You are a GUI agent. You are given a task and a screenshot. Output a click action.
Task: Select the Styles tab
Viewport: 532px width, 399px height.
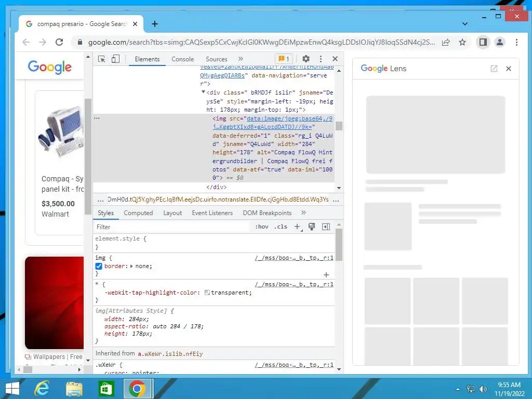(x=105, y=212)
